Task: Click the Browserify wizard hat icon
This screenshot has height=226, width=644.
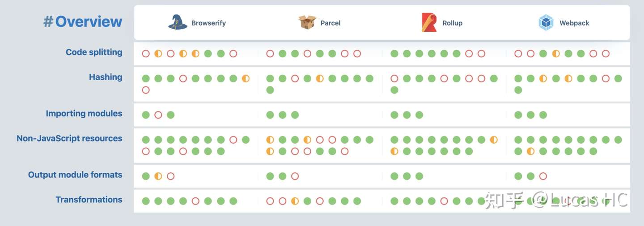Action: (x=178, y=22)
